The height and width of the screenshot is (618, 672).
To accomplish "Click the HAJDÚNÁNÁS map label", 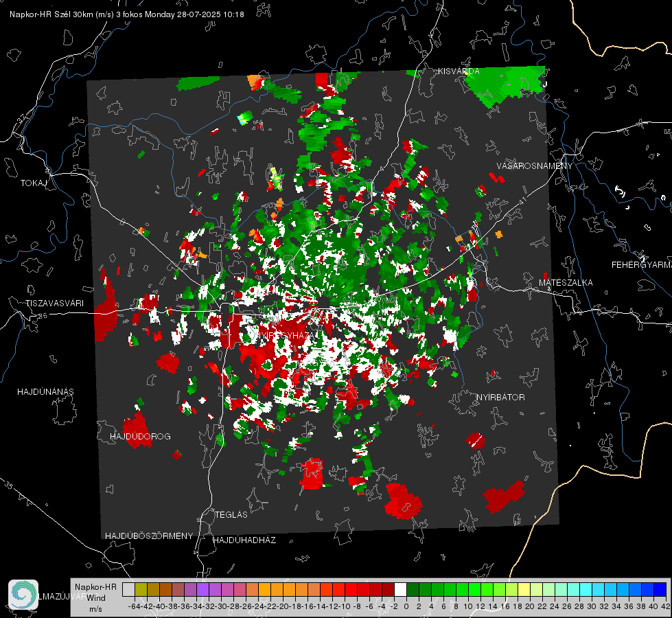I will tap(45, 391).
